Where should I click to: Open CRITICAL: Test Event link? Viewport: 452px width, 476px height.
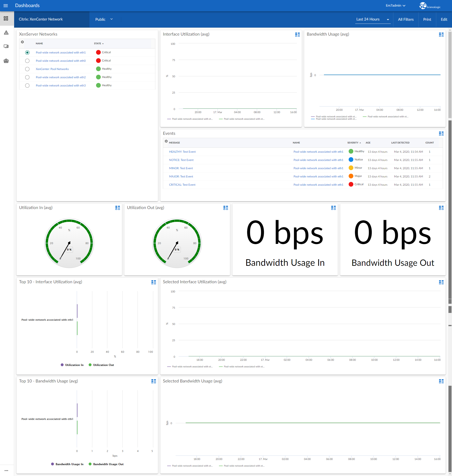[x=182, y=185]
